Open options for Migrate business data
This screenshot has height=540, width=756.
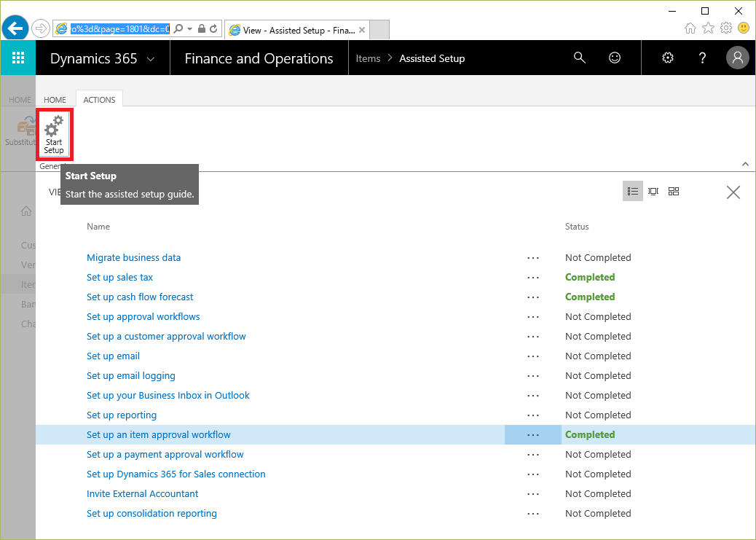[533, 258]
